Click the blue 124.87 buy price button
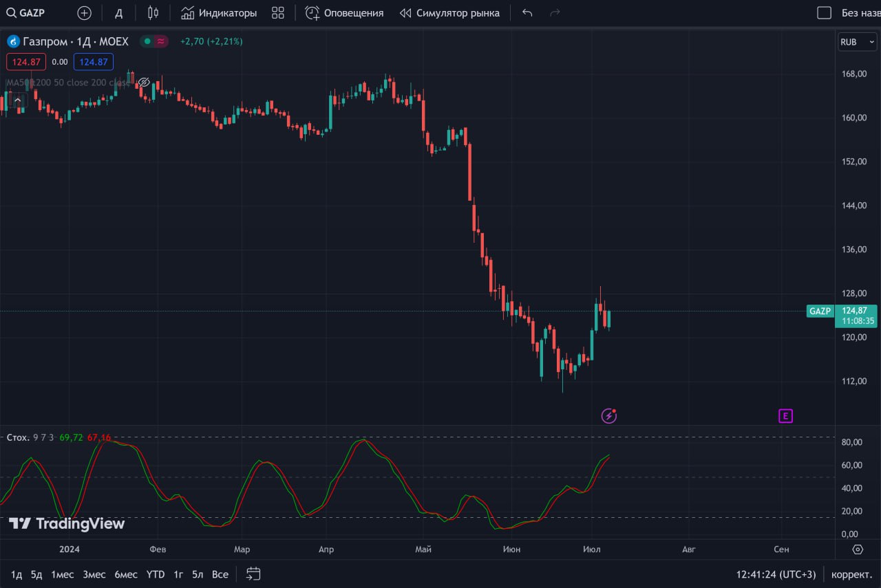Viewport: 881px width, 588px height. pos(94,62)
